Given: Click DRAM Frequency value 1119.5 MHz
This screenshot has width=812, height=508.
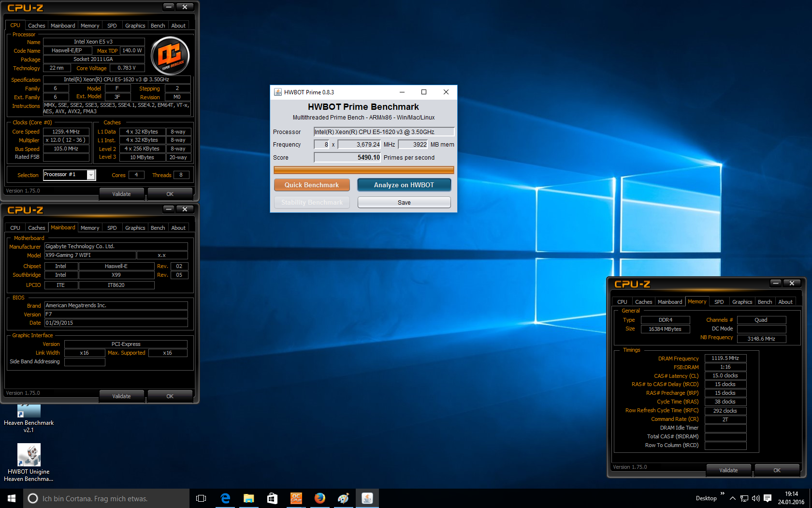Looking at the screenshot, I should pyautogui.click(x=725, y=359).
